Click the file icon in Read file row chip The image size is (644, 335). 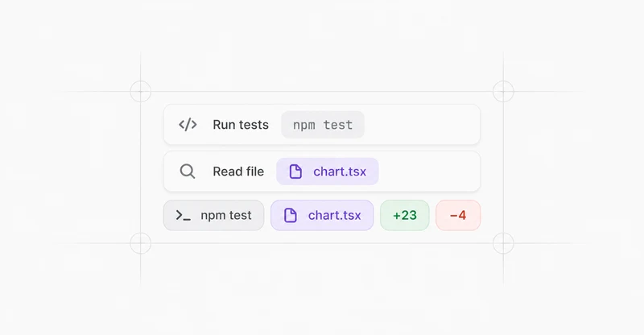(295, 172)
